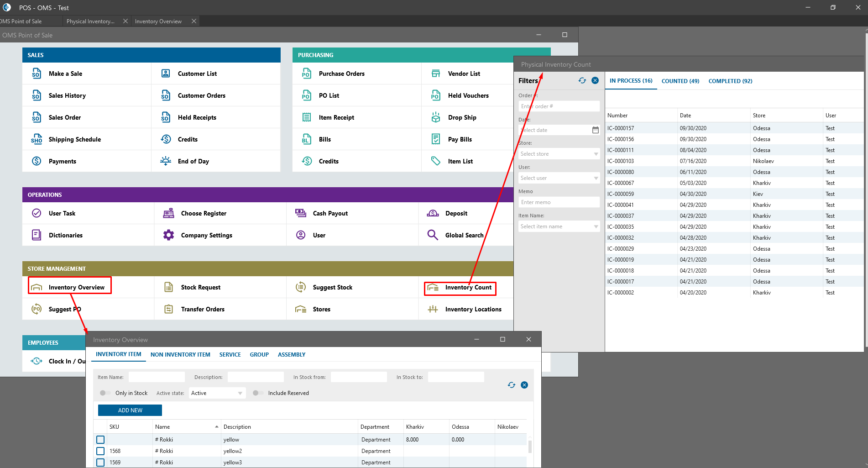
Task: Open the Pay Bills icon
Action: 436,139
